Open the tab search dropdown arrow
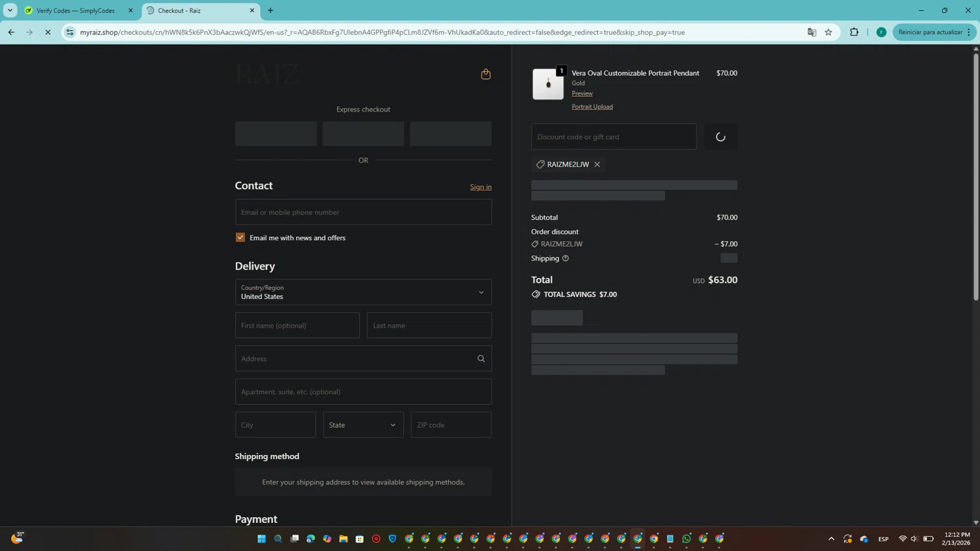The height and width of the screenshot is (551, 980). (10, 10)
